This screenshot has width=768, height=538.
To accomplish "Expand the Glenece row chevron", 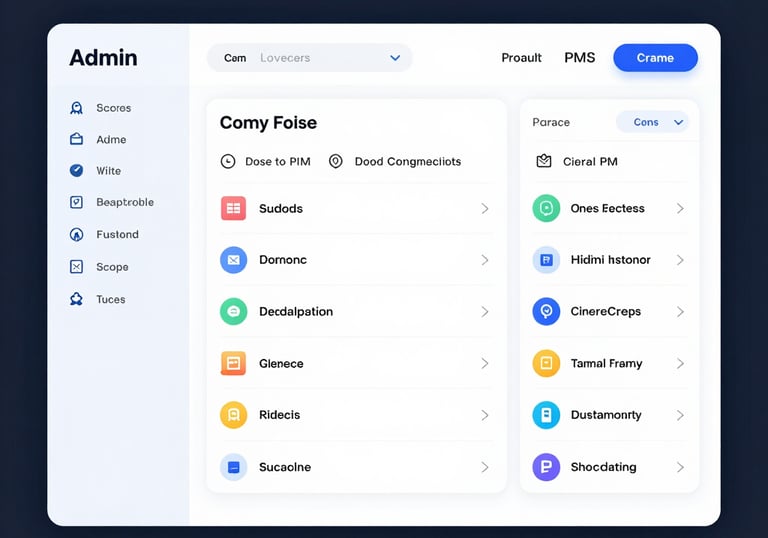I will [485, 363].
